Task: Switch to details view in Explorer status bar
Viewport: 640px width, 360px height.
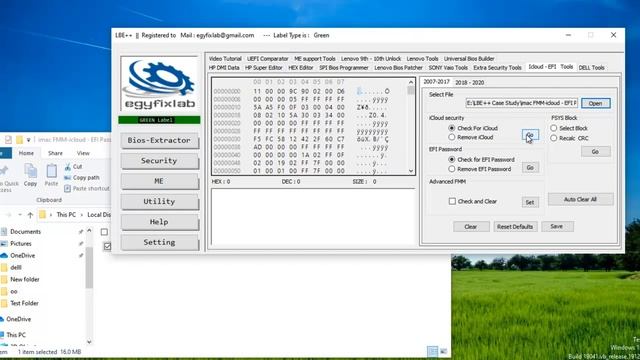Action: (432, 351)
